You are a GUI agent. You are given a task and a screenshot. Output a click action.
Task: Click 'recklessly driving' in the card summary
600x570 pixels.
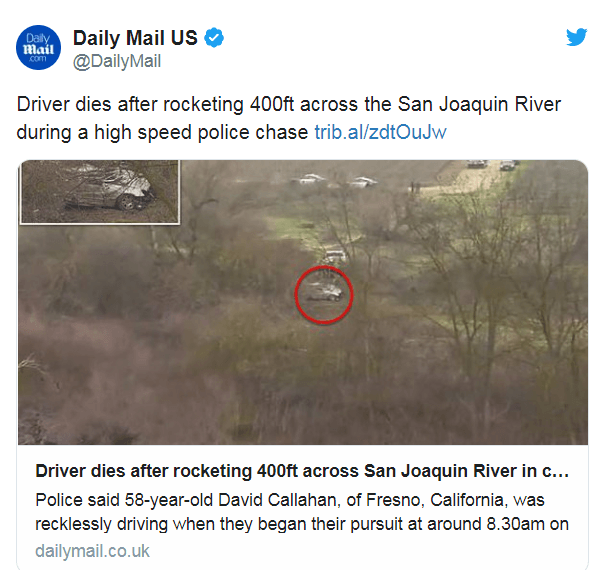click(x=101, y=524)
